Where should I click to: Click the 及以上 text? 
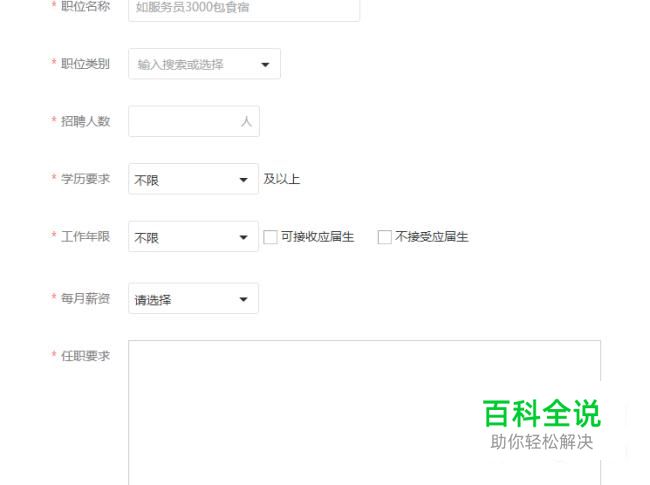click(282, 179)
